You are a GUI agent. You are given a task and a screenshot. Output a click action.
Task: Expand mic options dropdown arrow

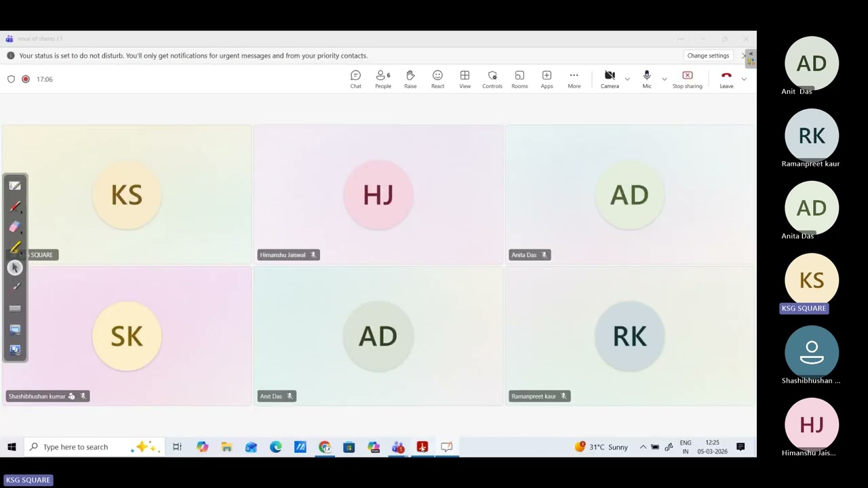click(664, 79)
